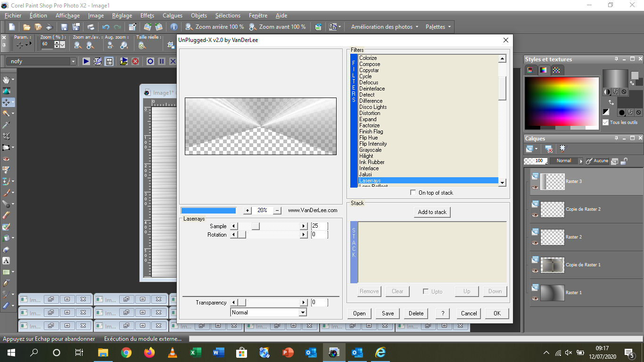This screenshot has height=362, width=644.
Task: Run the selected script play icon
Action: (86, 61)
